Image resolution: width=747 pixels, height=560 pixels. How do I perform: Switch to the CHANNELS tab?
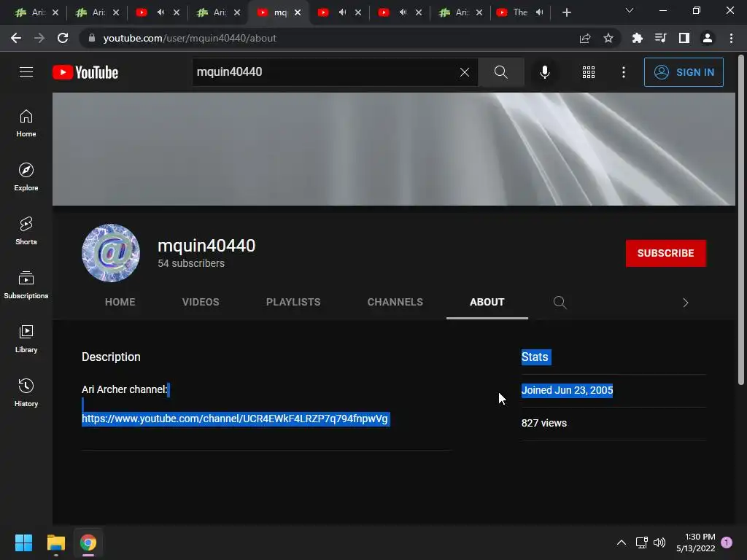[x=395, y=302]
